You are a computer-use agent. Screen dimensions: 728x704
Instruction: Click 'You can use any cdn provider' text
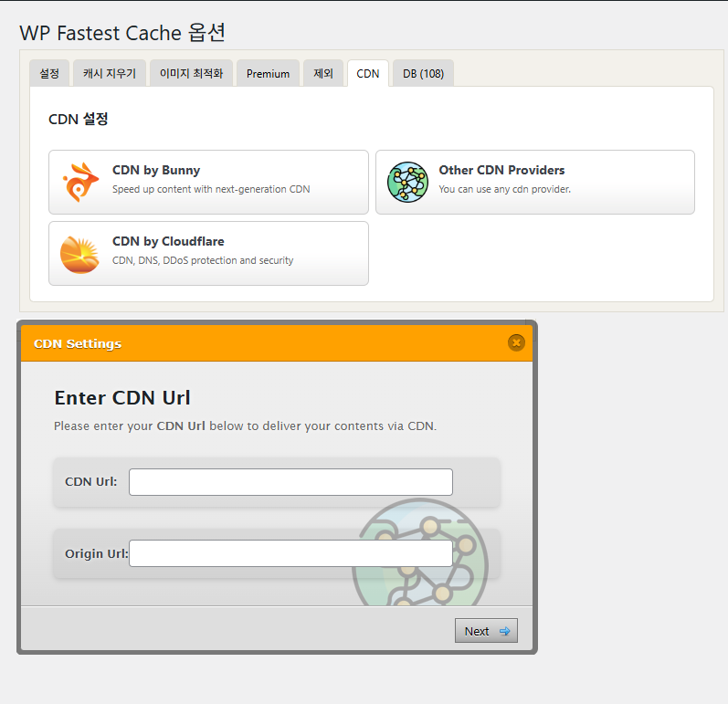pyautogui.click(x=504, y=190)
